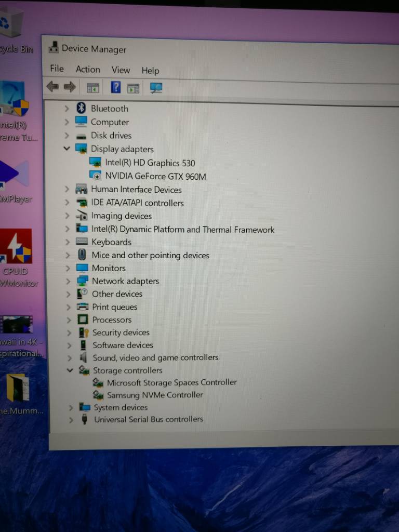Image resolution: width=399 pixels, height=532 pixels.
Task: Expand the Monitors chevron
Action: (x=68, y=268)
